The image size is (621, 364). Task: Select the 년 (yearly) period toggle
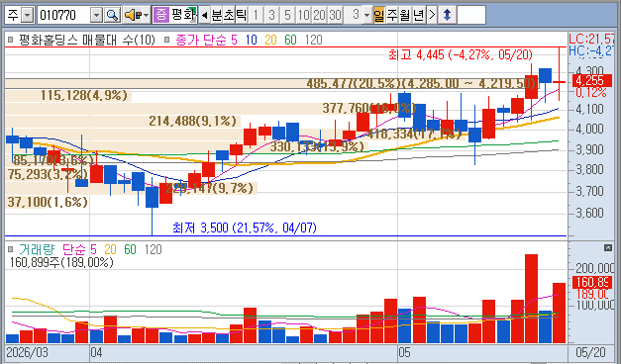pos(418,16)
